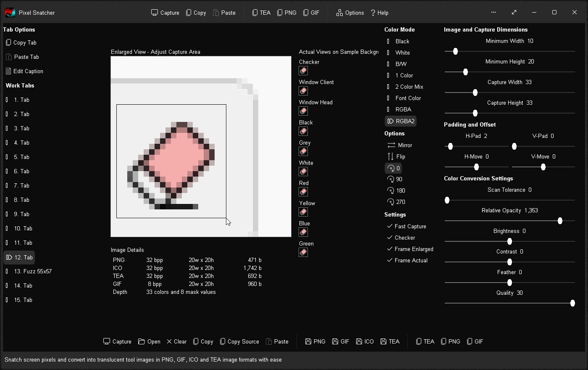Click the Relative Opacity slider handle
Screen dimensions: 588x370
click(560, 221)
